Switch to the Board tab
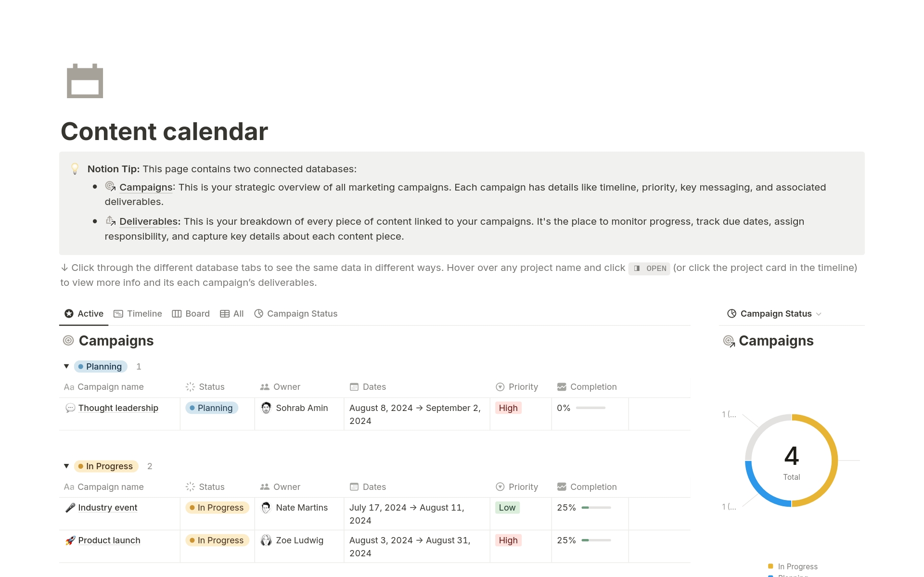924x577 pixels. (197, 313)
